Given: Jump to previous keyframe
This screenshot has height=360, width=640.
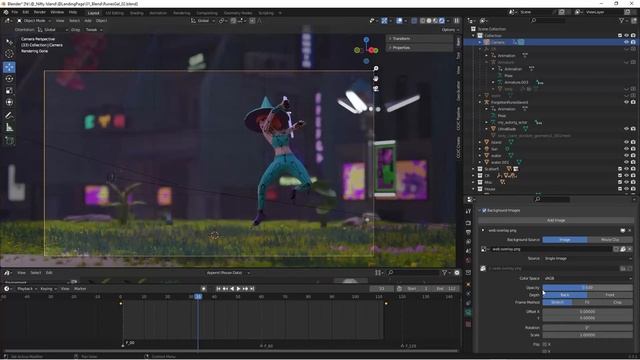Looking at the screenshot, I should tap(225, 289).
